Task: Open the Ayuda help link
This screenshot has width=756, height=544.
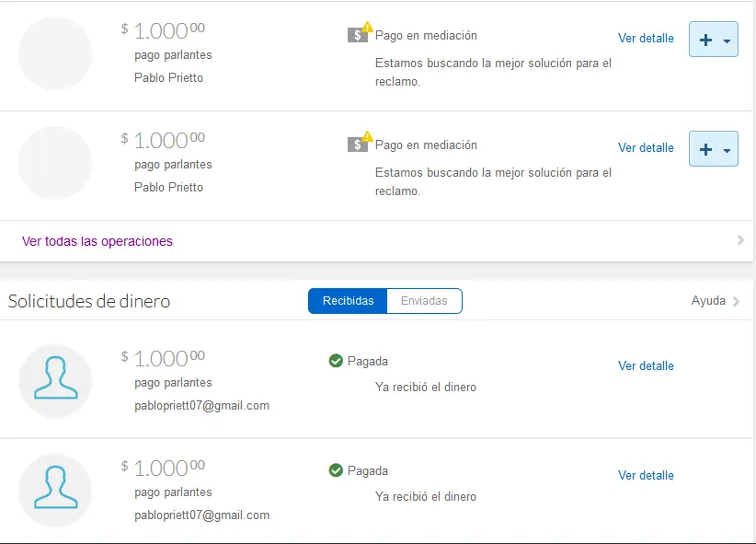Action: click(x=708, y=301)
